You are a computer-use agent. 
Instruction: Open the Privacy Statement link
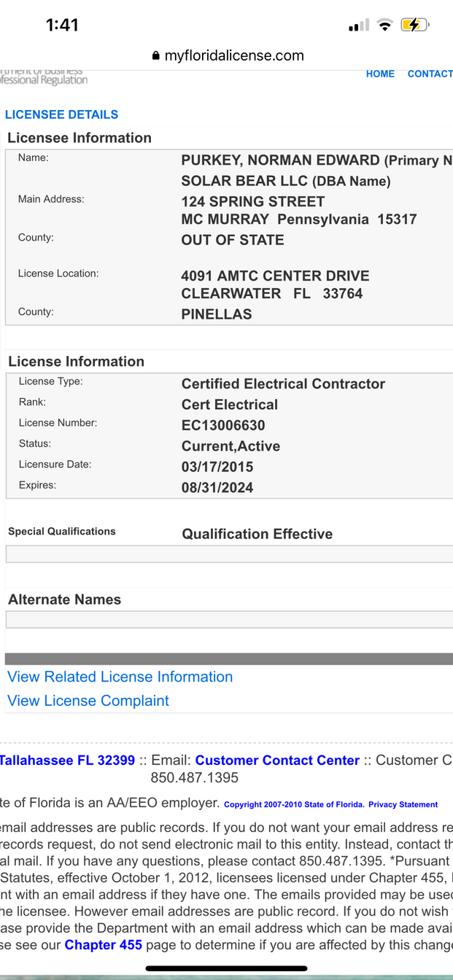(403, 804)
